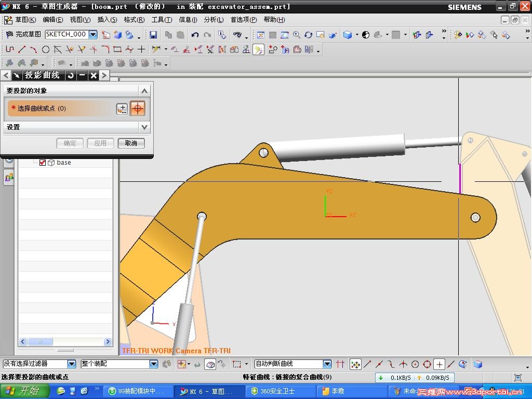Toggle Point on Curve snap option
Screen dimensions: 532x399
(451, 364)
